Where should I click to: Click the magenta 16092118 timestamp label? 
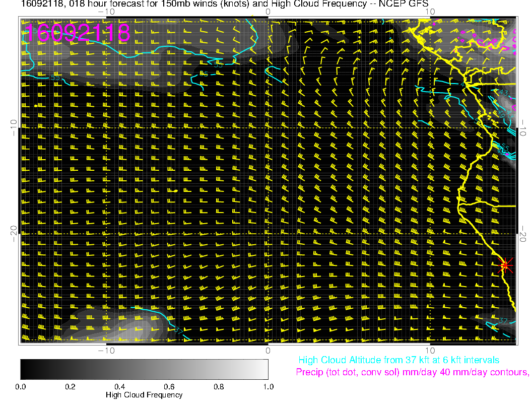[x=78, y=33]
